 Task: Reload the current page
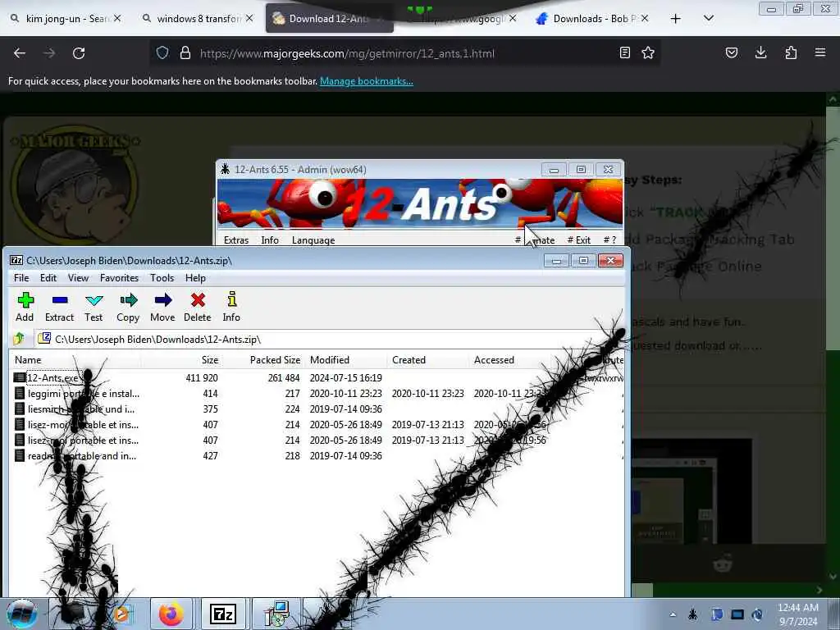click(x=79, y=53)
